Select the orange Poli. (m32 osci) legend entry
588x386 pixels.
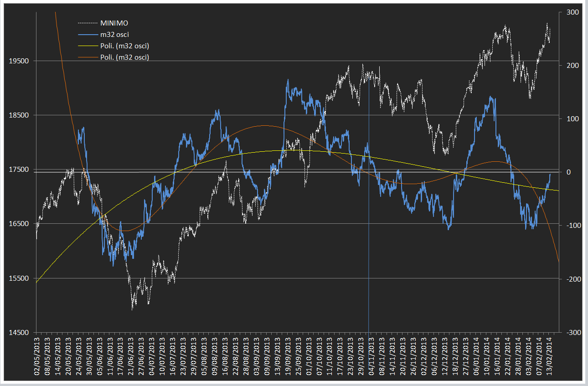[113, 57]
